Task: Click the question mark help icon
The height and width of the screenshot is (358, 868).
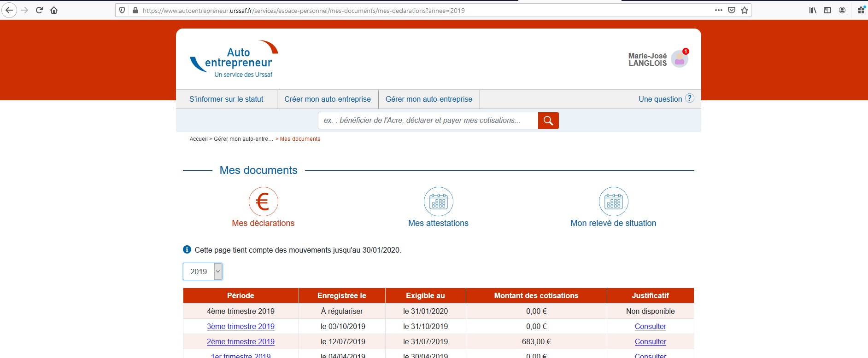Action: (x=689, y=98)
